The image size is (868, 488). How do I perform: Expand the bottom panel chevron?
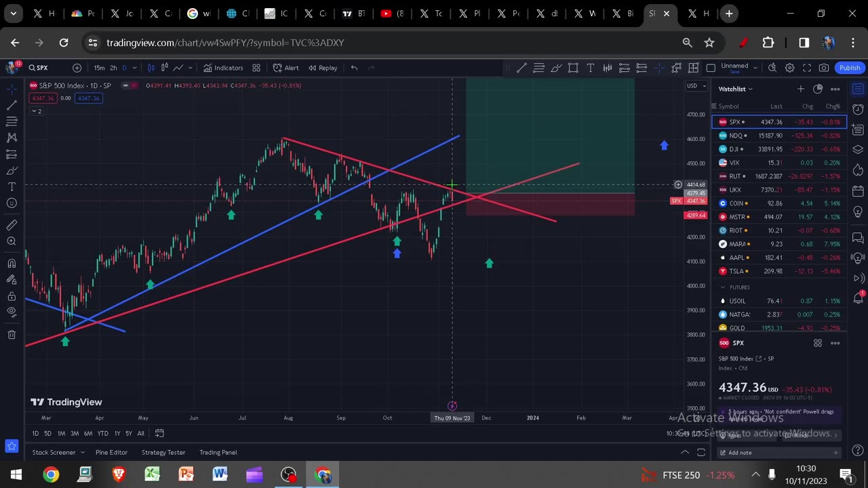point(685,452)
